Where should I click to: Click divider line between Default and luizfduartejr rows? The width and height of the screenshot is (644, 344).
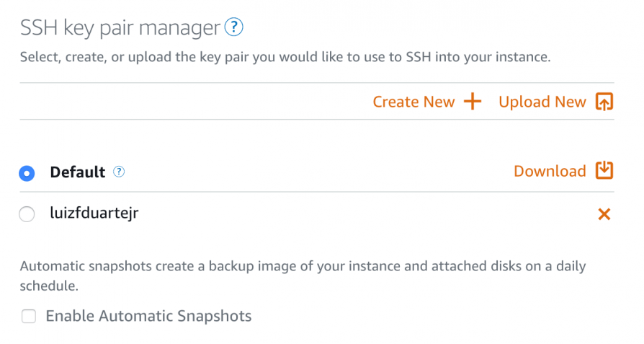click(317, 192)
